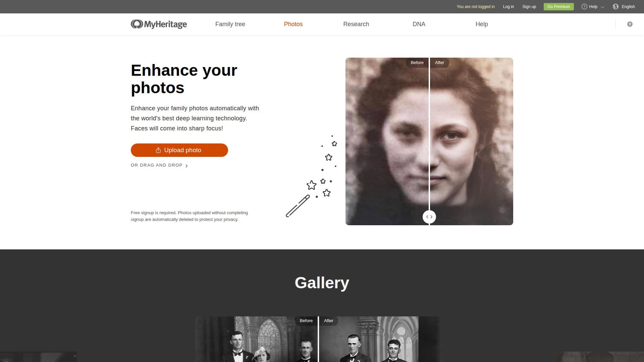Select the Photos menu item
The height and width of the screenshot is (362, 644).
tap(293, 24)
